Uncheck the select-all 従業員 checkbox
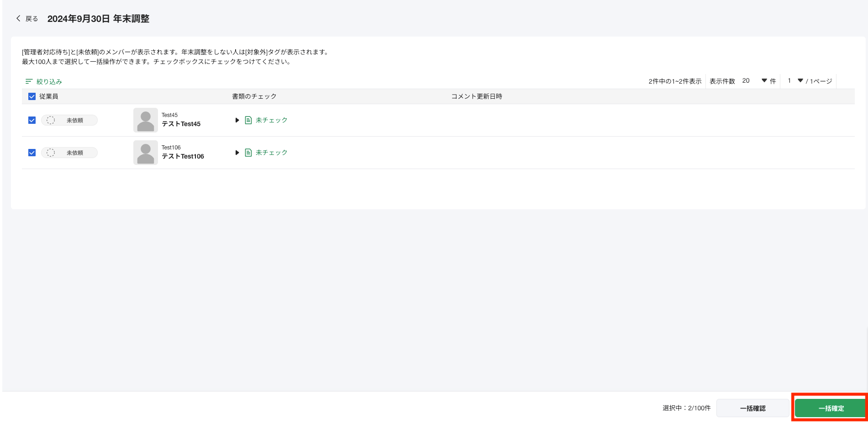The width and height of the screenshot is (868, 424). tap(32, 96)
